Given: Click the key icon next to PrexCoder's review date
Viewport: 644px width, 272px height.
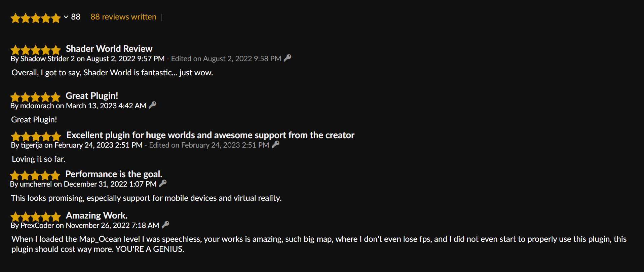Looking at the screenshot, I should [165, 225].
